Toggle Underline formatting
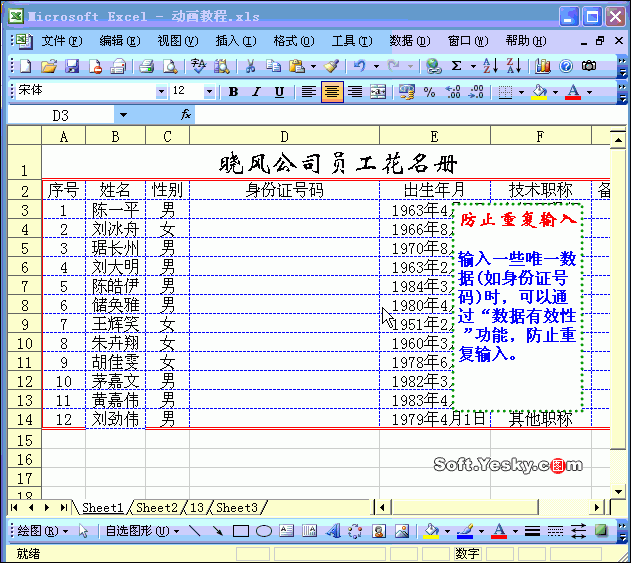Viewport: 631px width, 563px height. click(x=279, y=92)
